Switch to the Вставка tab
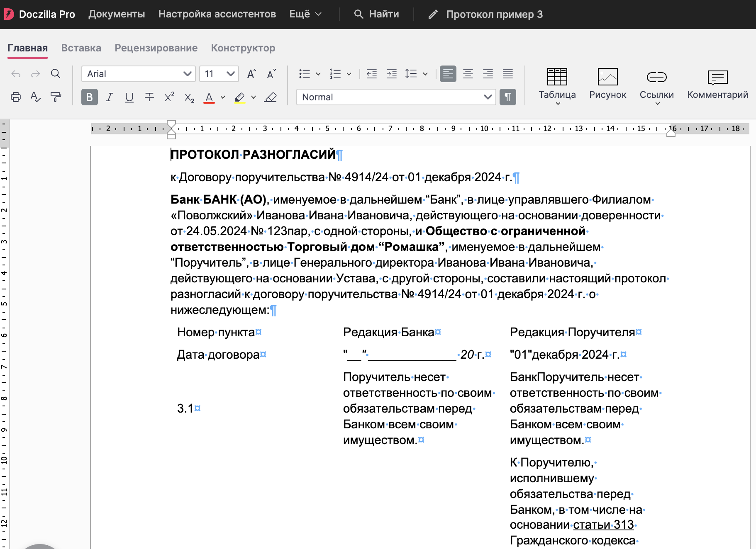This screenshot has width=756, height=549. (x=81, y=48)
